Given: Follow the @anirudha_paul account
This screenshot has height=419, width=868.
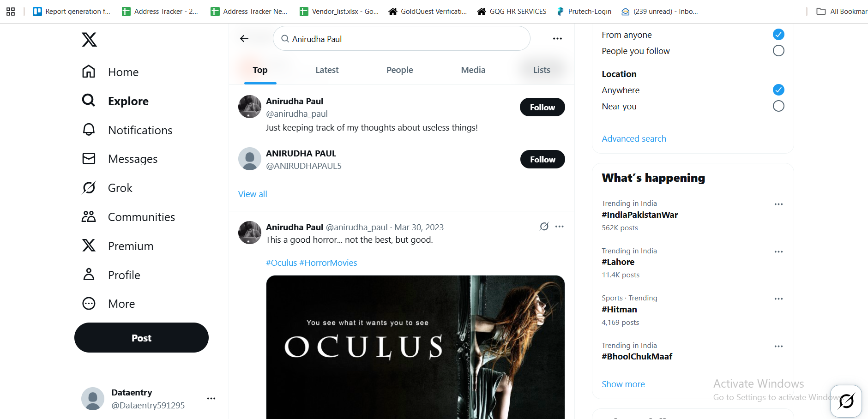Looking at the screenshot, I should click(x=542, y=107).
